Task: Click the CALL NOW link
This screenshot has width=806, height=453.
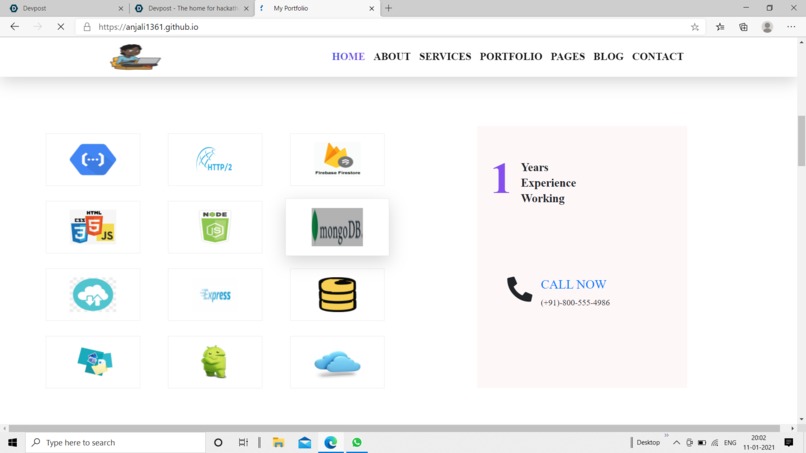Action: click(573, 284)
